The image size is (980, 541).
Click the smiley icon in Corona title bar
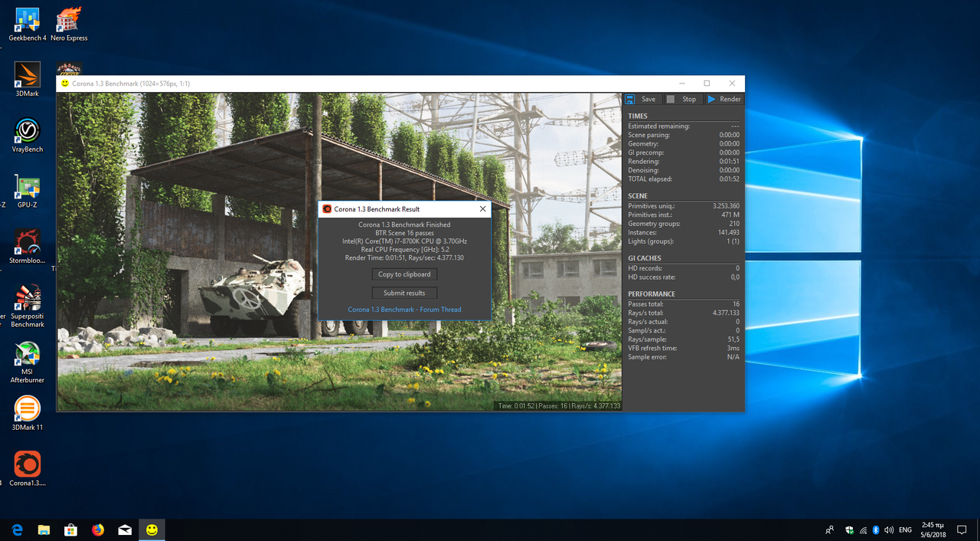point(65,83)
